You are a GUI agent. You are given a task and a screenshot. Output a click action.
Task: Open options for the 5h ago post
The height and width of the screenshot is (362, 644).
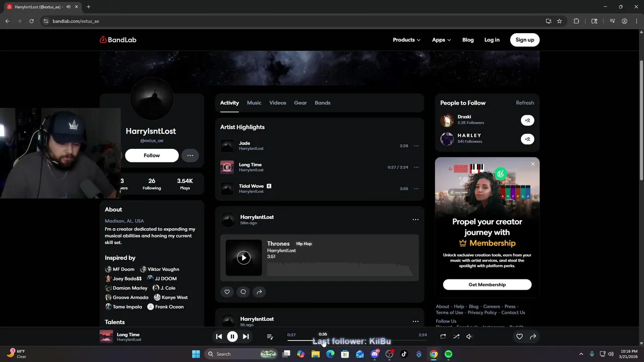click(x=416, y=321)
